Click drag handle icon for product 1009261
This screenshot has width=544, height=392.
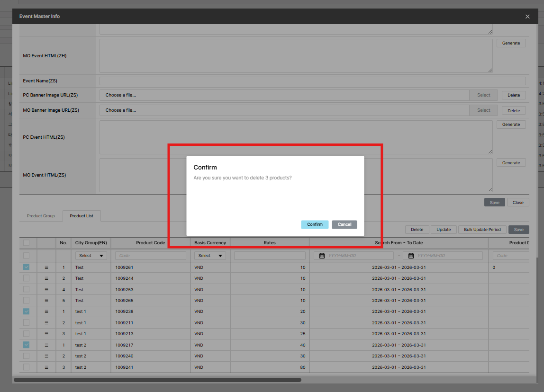[46, 267]
